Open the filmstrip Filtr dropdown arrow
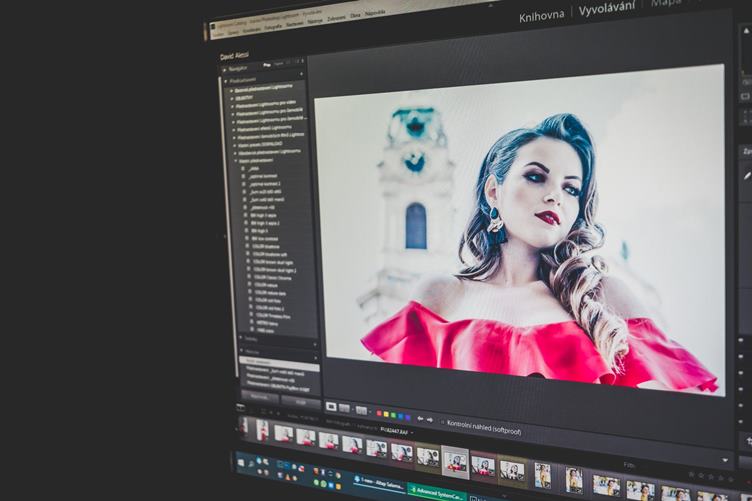The image size is (752, 501). 725,460
